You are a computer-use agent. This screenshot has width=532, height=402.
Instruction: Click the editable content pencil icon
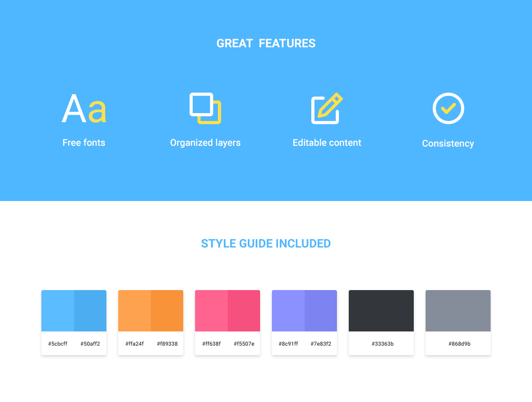pos(327,108)
